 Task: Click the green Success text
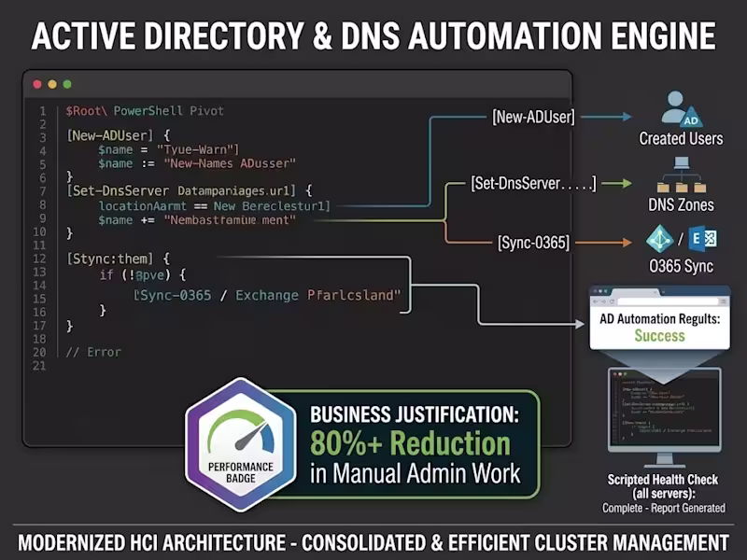tap(660, 336)
